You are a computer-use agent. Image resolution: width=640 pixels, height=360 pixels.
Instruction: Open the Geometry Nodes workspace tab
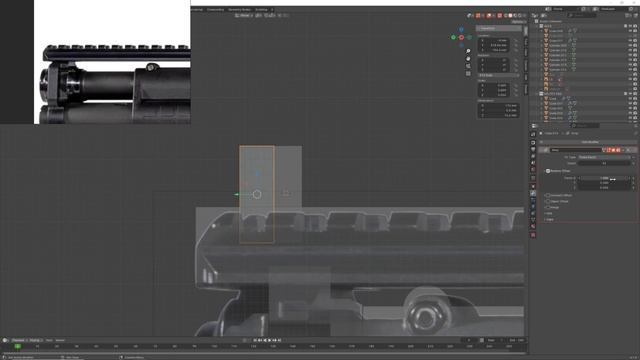pyautogui.click(x=239, y=9)
